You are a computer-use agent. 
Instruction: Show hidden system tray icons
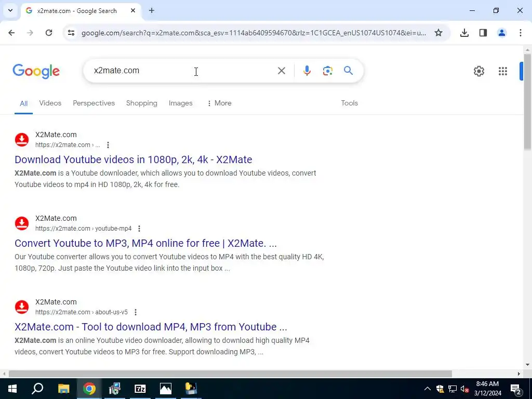tap(428, 389)
